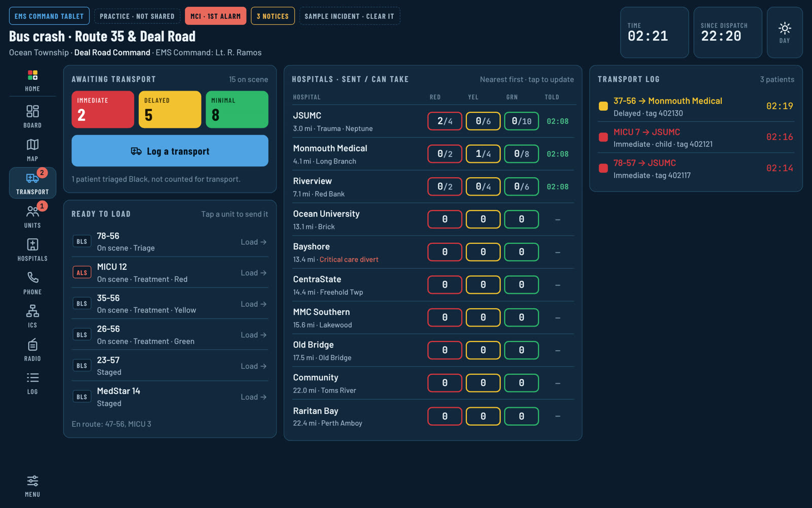This screenshot has width=812, height=508.
Task: Open the Hospitals sidebar icon
Action: point(32,249)
